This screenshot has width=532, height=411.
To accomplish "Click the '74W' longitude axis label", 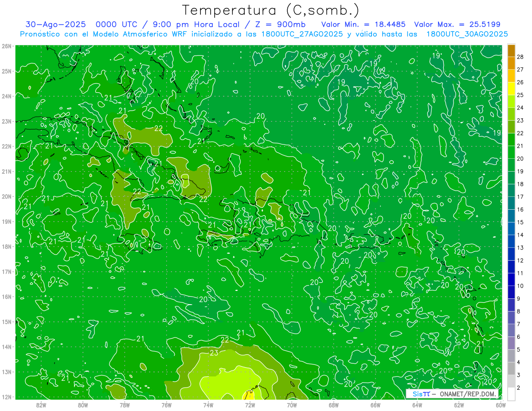I will [x=208, y=405].
